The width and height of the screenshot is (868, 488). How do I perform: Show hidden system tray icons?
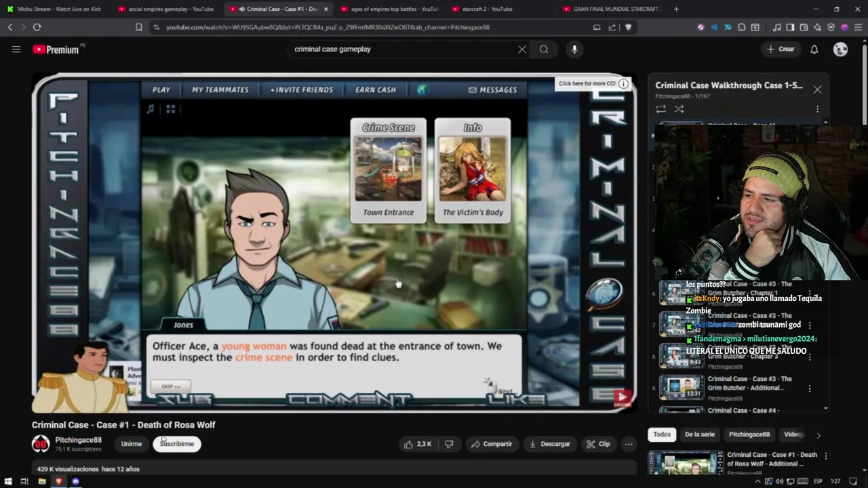coord(759,481)
